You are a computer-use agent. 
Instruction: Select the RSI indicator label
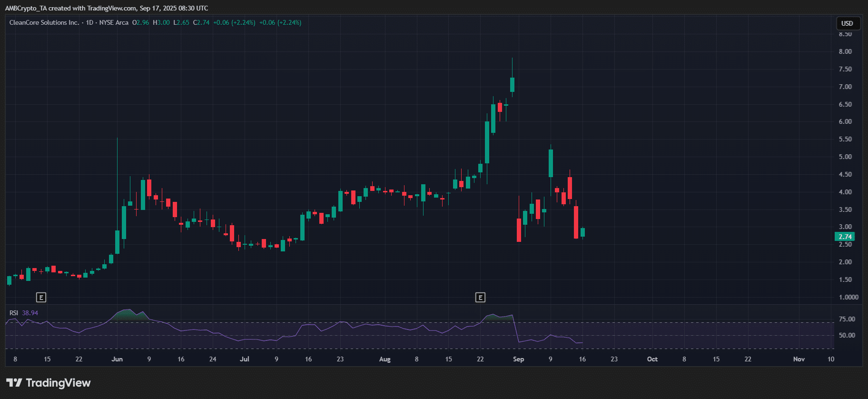(x=14, y=313)
